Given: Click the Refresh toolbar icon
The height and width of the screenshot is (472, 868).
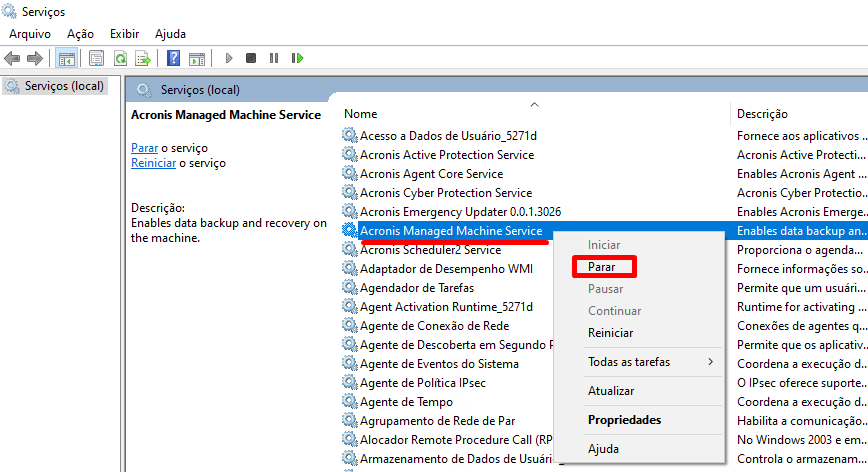Looking at the screenshot, I should [120, 58].
